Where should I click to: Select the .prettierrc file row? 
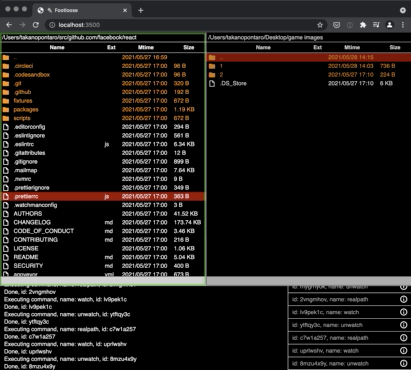click(103, 196)
